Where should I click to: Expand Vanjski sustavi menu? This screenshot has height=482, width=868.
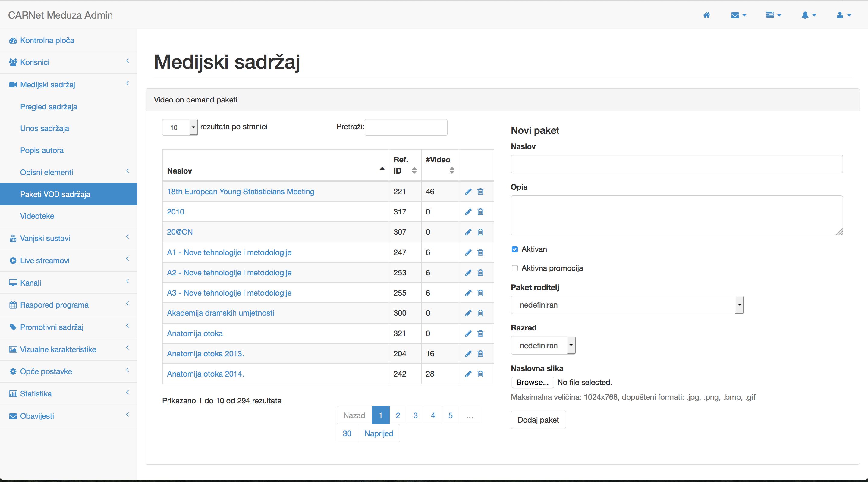pos(68,239)
